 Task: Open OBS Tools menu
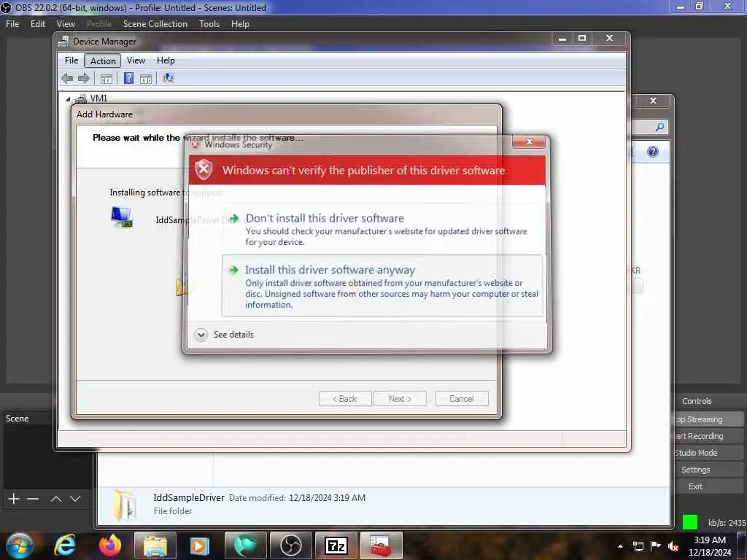point(209,24)
